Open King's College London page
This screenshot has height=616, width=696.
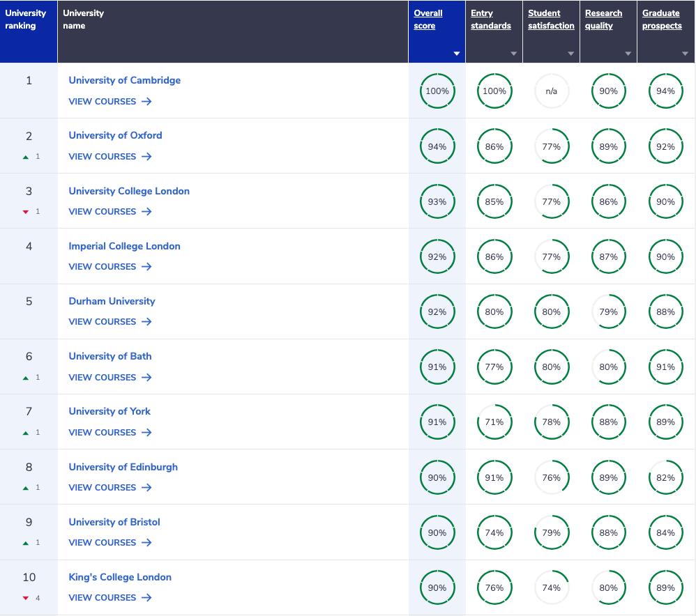(120, 577)
